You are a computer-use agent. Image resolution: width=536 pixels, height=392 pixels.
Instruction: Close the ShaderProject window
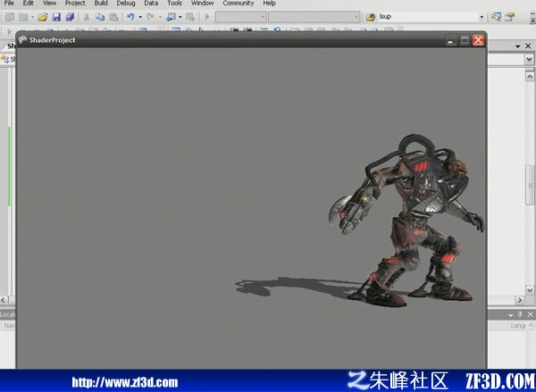coord(478,40)
